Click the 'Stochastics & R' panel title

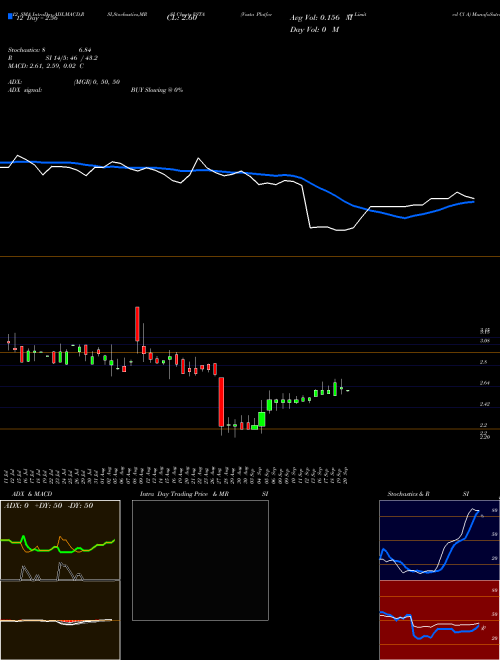click(408, 494)
